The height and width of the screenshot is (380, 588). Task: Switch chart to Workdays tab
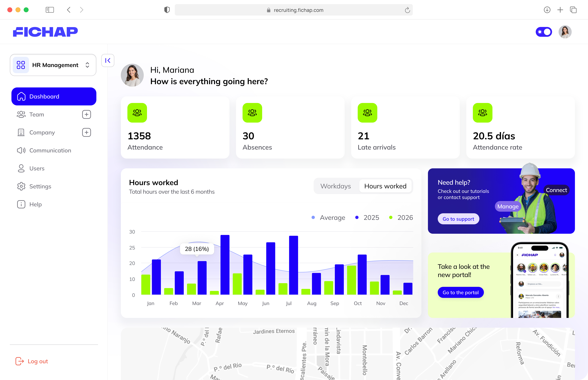point(335,186)
